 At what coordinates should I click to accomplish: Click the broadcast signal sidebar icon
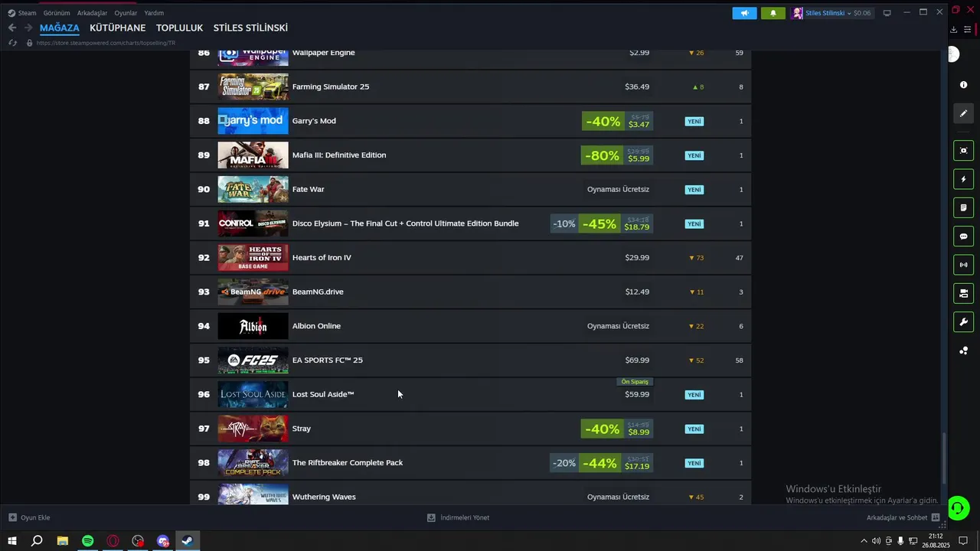963,265
